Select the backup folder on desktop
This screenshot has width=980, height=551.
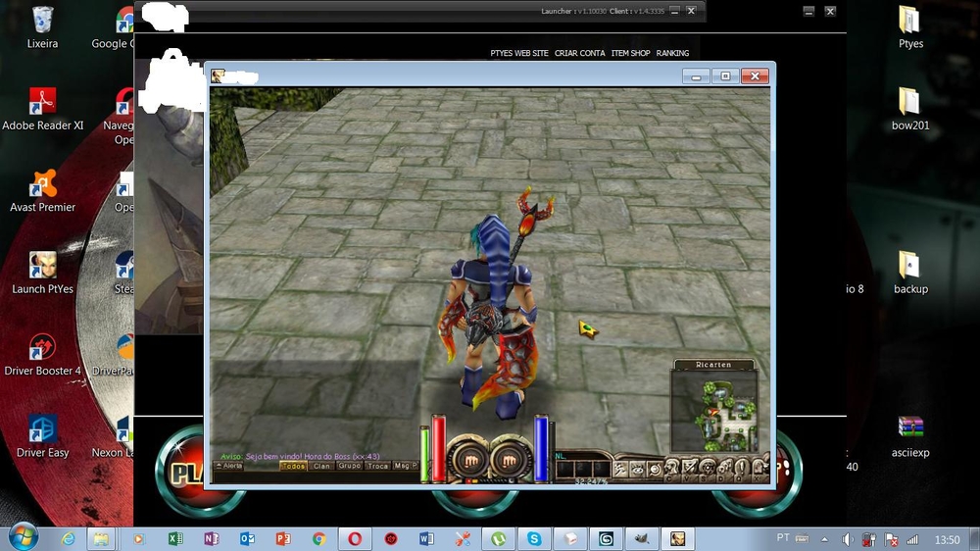coord(910,274)
